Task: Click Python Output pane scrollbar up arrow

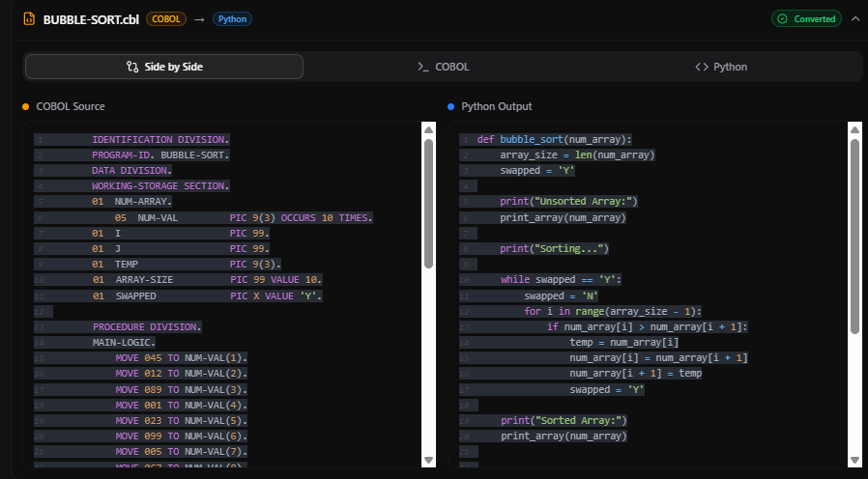Action: [x=854, y=130]
